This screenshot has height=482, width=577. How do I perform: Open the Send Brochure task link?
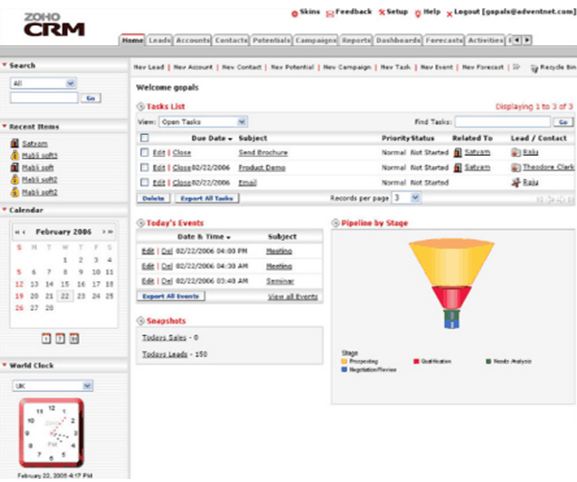pos(263,153)
